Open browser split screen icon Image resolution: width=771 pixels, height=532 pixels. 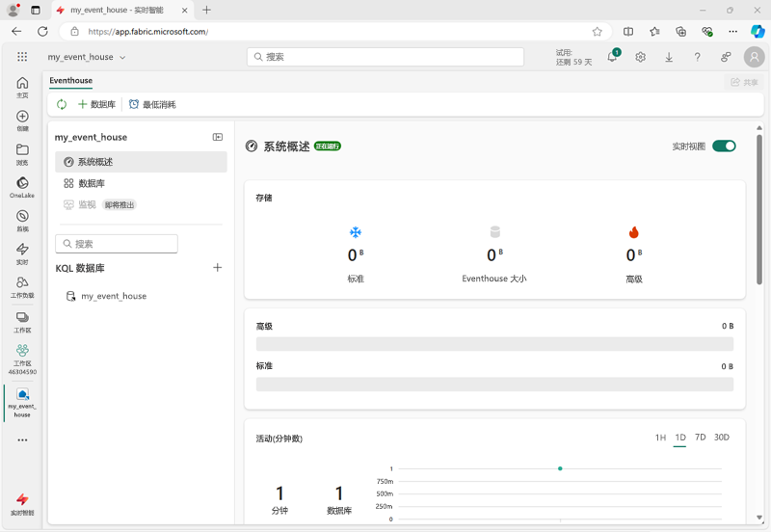(x=628, y=32)
